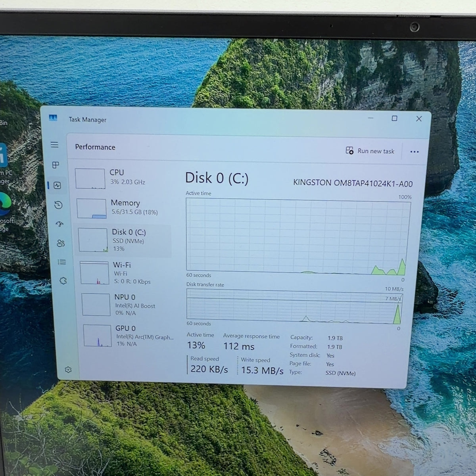Click the 'System disk:' label
The height and width of the screenshot is (476, 476).
(x=305, y=355)
